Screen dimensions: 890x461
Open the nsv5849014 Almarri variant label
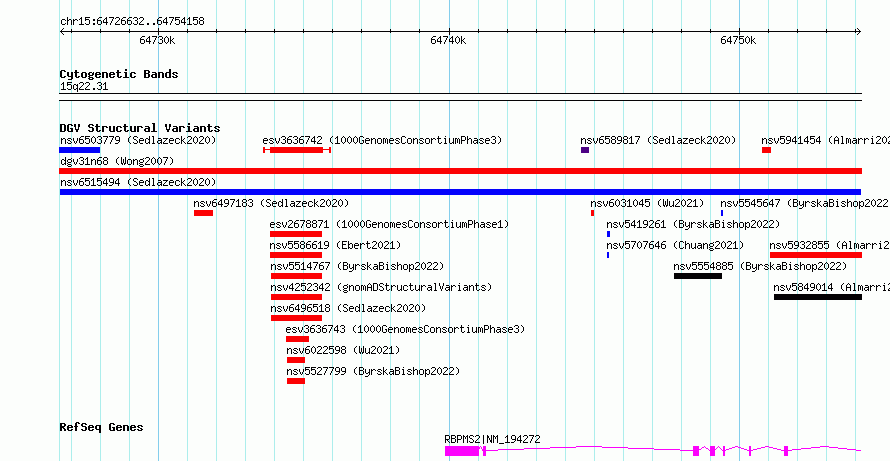(x=832, y=287)
